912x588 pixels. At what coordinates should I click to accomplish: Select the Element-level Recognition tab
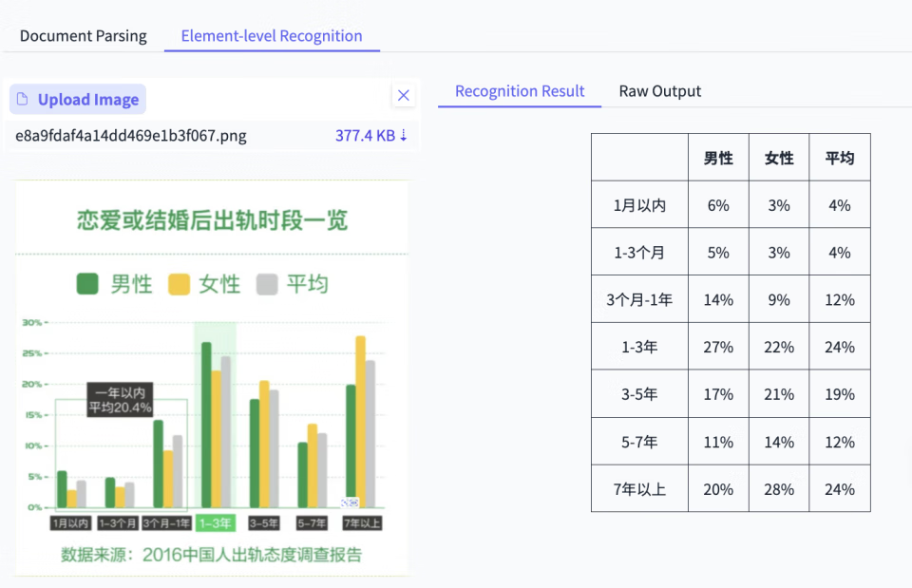point(272,36)
